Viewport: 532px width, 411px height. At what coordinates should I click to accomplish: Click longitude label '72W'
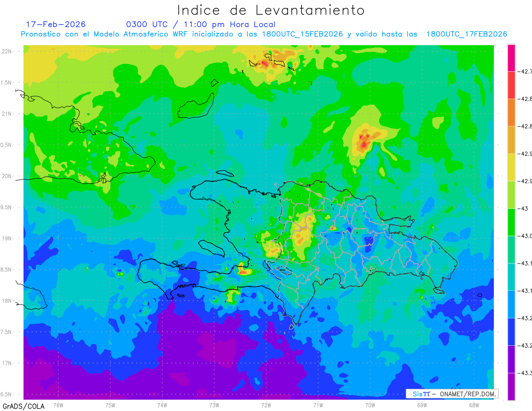point(266,405)
